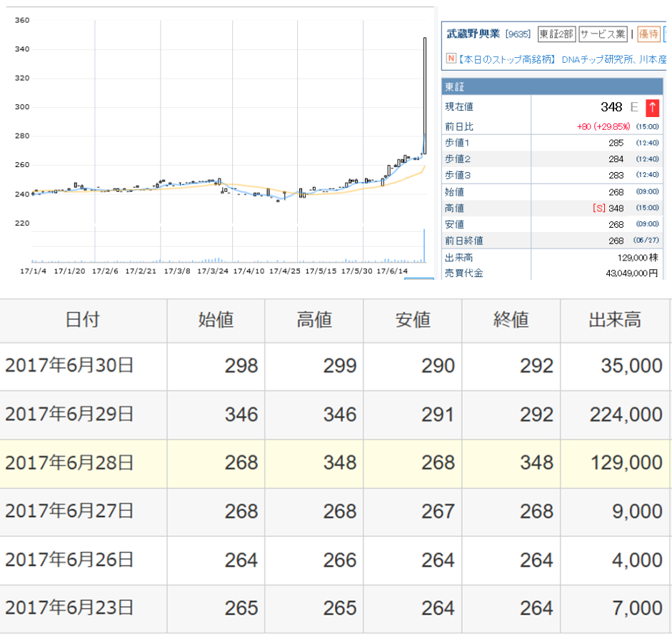Sort table by 日付 column header

click(x=83, y=320)
